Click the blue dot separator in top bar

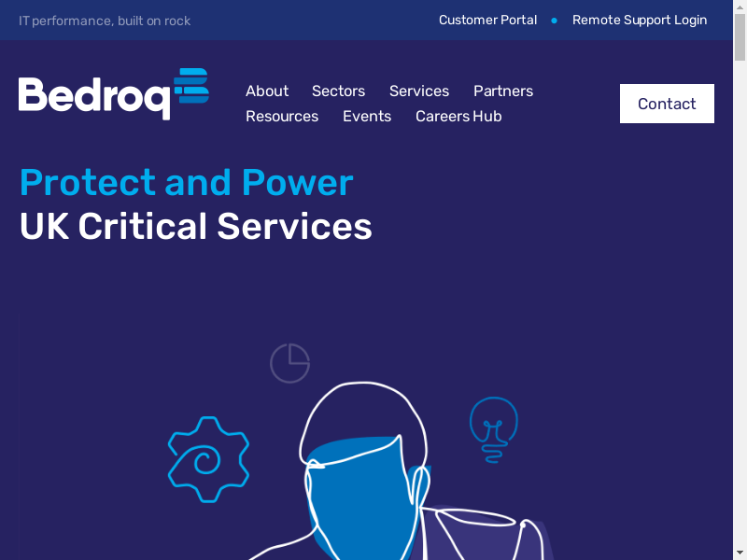tap(554, 21)
